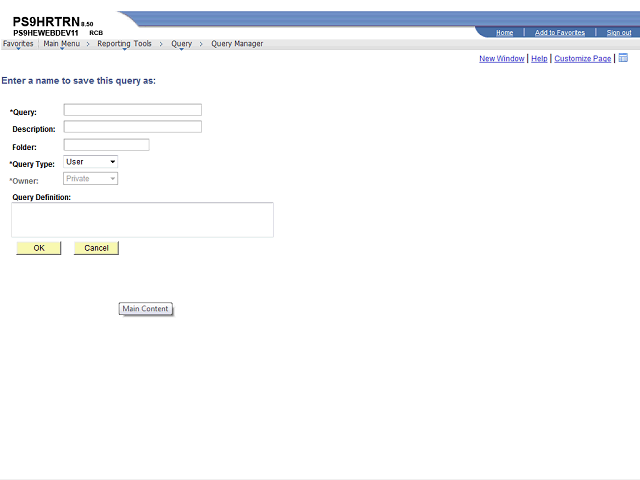Click the Sign out link
Image resolution: width=640 pixels, height=480 pixels.
[x=619, y=33]
